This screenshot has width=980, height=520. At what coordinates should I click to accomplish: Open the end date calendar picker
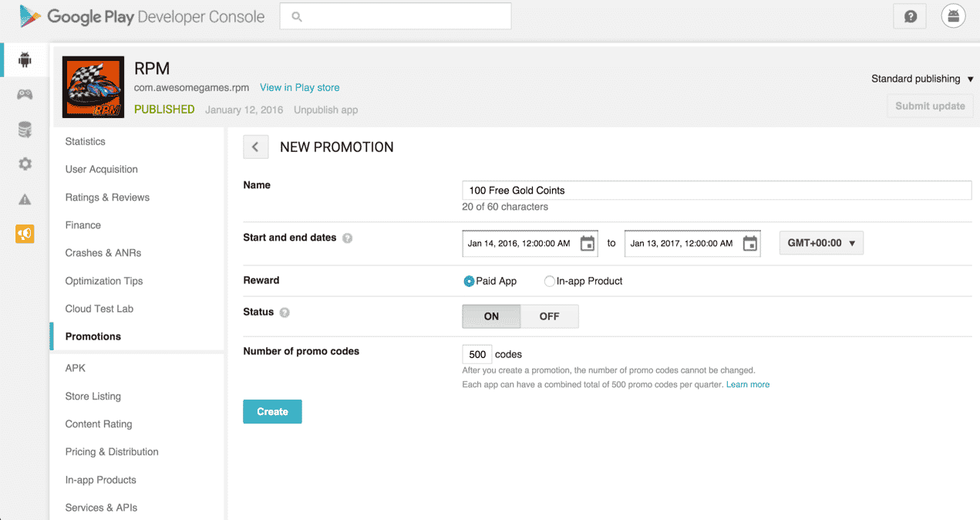point(749,244)
